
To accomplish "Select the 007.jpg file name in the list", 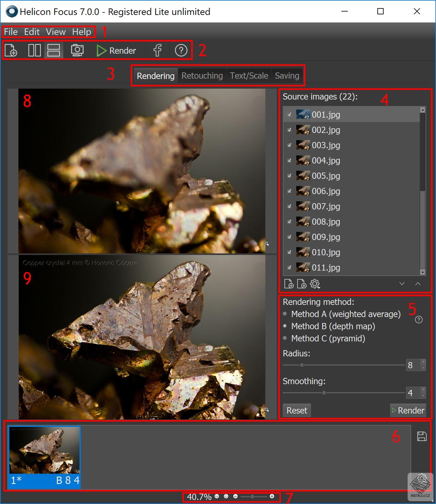I will click(326, 206).
